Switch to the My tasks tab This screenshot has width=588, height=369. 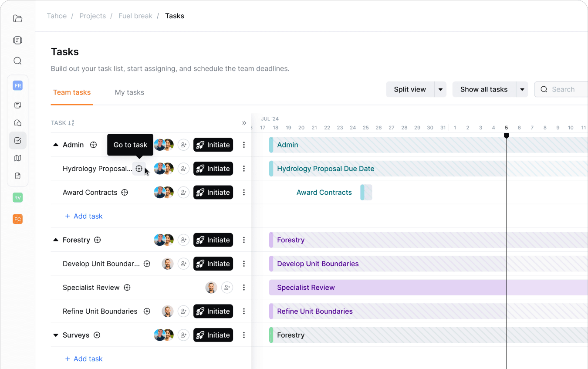129,92
